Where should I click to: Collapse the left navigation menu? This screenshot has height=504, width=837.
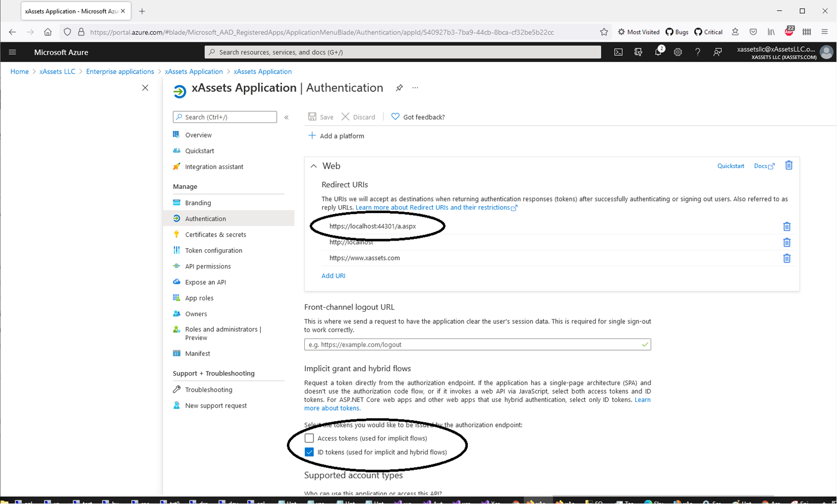click(286, 117)
